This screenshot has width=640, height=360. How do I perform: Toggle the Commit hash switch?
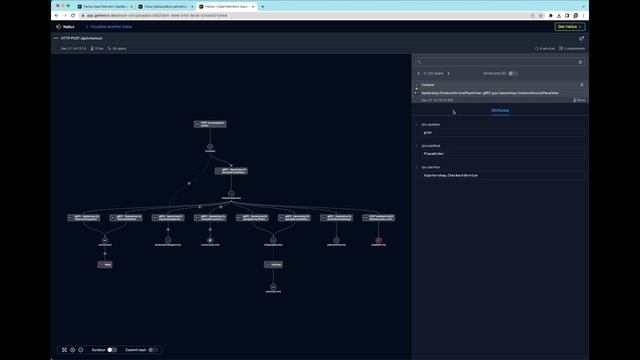coord(153,350)
